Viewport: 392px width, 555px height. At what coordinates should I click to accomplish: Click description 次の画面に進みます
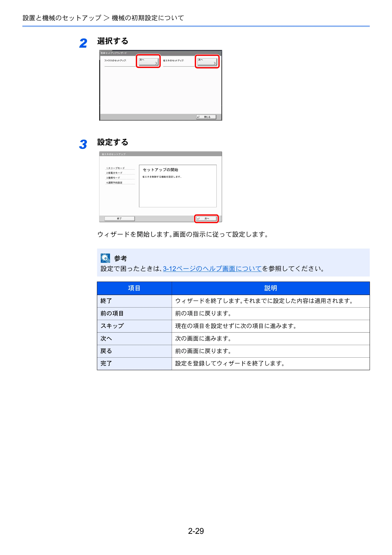pos(203,338)
